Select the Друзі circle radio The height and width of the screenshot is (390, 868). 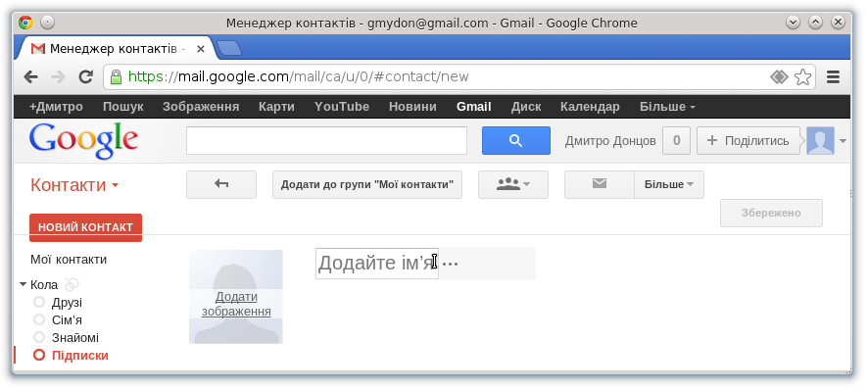(x=39, y=303)
